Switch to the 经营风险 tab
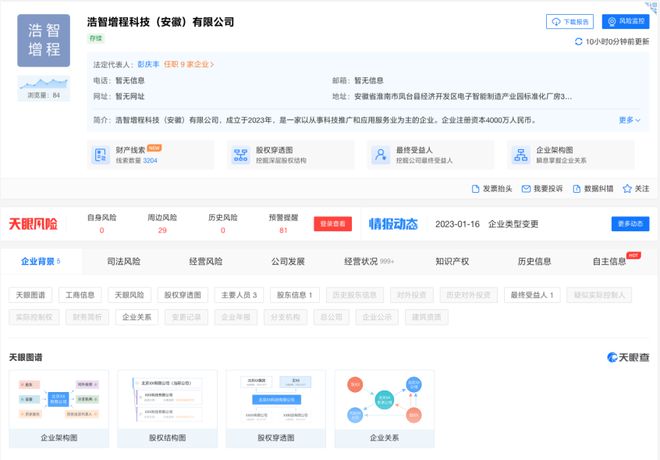This screenshot has width=660, height=460. tap(205, 261)
